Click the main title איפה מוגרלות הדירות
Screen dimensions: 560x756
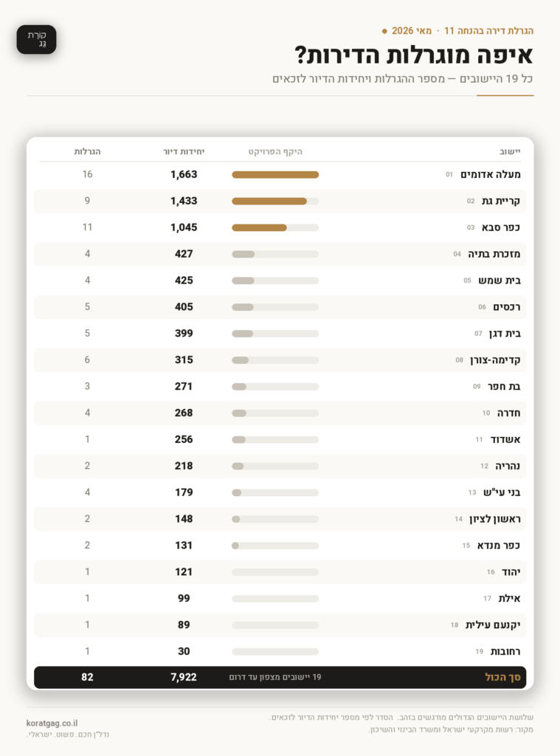tap(413, 55)
